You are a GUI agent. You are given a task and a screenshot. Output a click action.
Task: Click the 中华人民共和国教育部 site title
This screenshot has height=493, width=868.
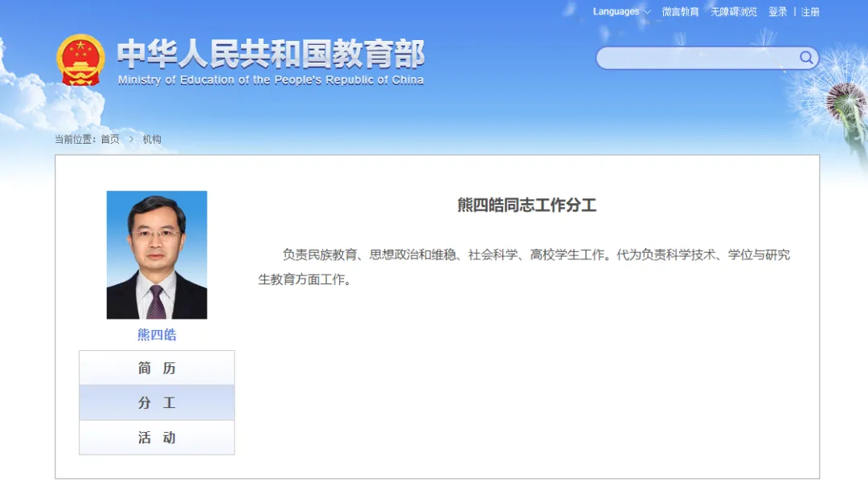point(271,54)
